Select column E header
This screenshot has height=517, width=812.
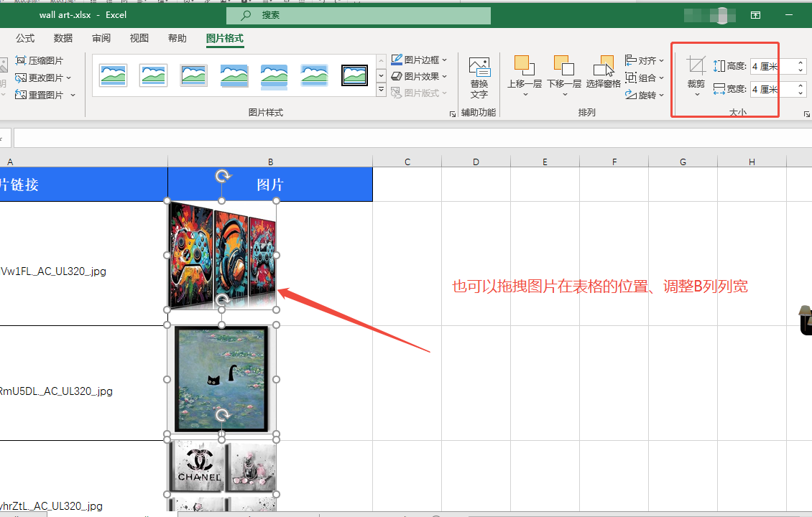click(x=545, y=162)
